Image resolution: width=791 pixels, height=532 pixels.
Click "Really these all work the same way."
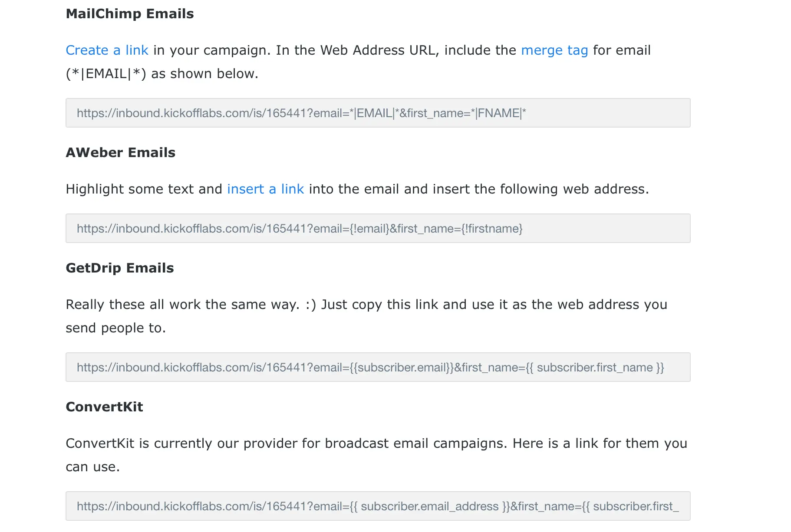pyautogui.click(x=182, y=305)
